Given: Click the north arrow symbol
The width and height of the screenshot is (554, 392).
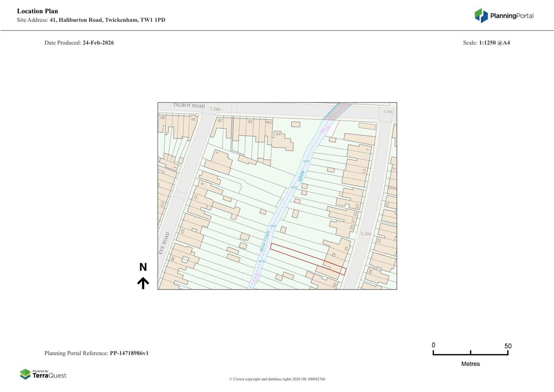Looking at the screenshot, I should coord(143,283).
